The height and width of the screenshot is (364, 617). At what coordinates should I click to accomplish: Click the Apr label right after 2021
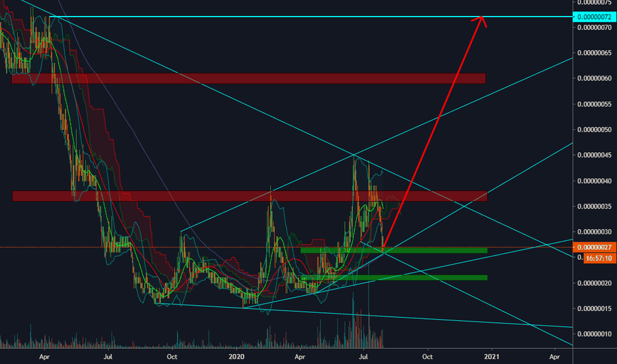pos(554,357)
